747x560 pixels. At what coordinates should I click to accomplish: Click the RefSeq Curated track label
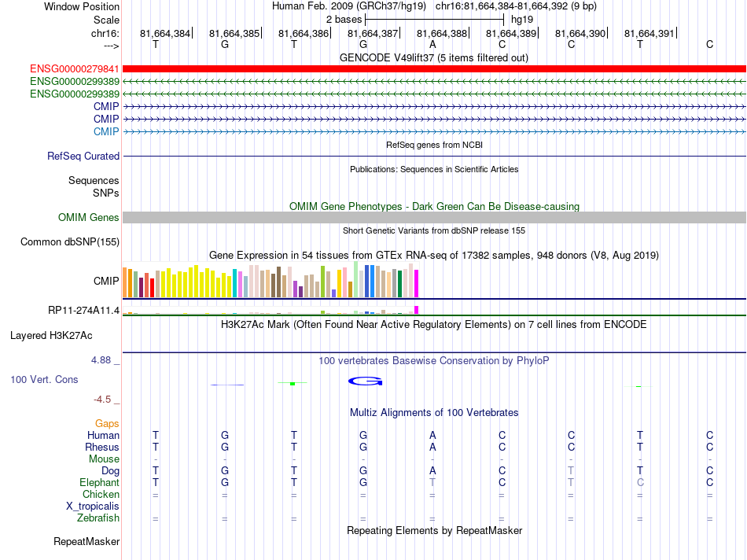coord(83,156)
